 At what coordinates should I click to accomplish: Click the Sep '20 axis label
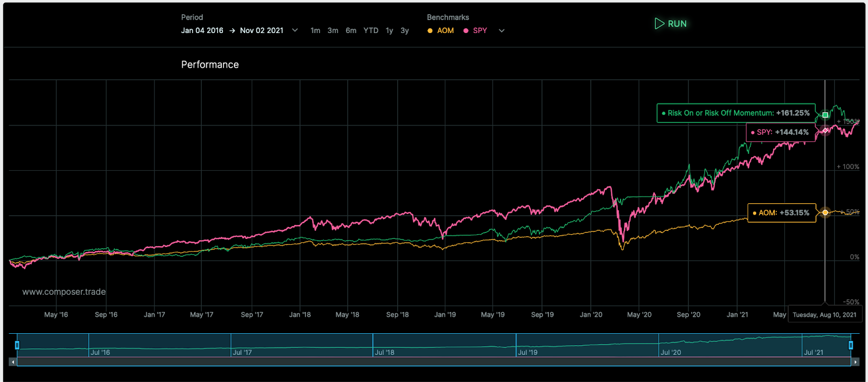[x=688, y=315]
